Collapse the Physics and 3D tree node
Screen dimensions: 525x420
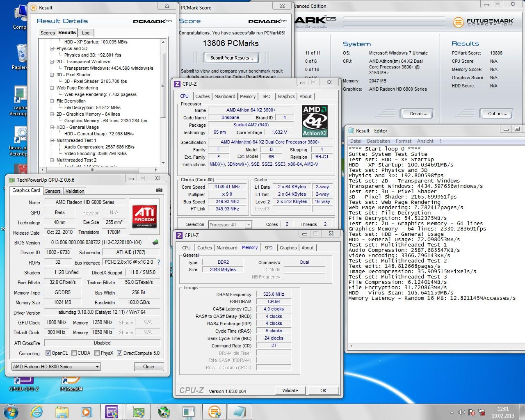52,48
